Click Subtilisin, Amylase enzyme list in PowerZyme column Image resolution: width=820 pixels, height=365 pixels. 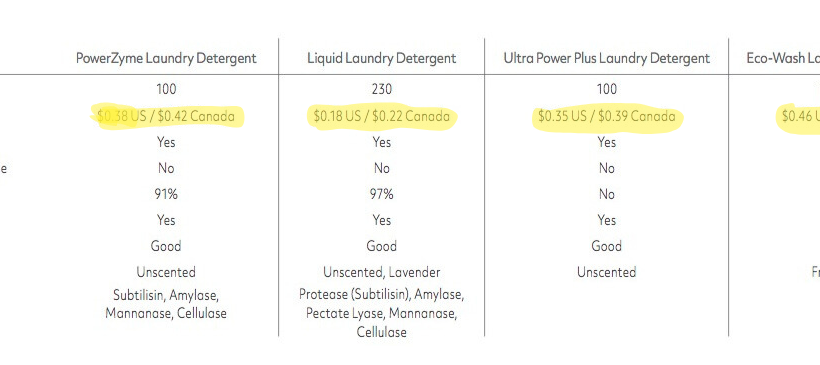[166, 304]
